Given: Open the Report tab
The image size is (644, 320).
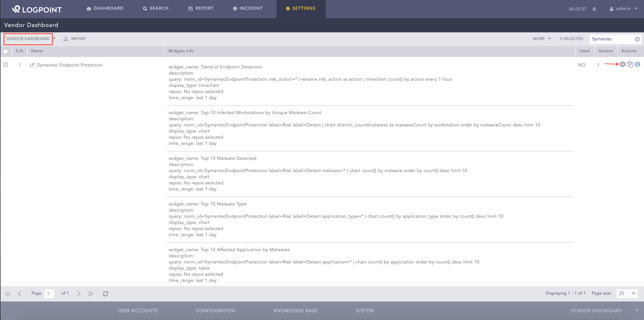Looking at the screenshot, I should pos(201,8).
